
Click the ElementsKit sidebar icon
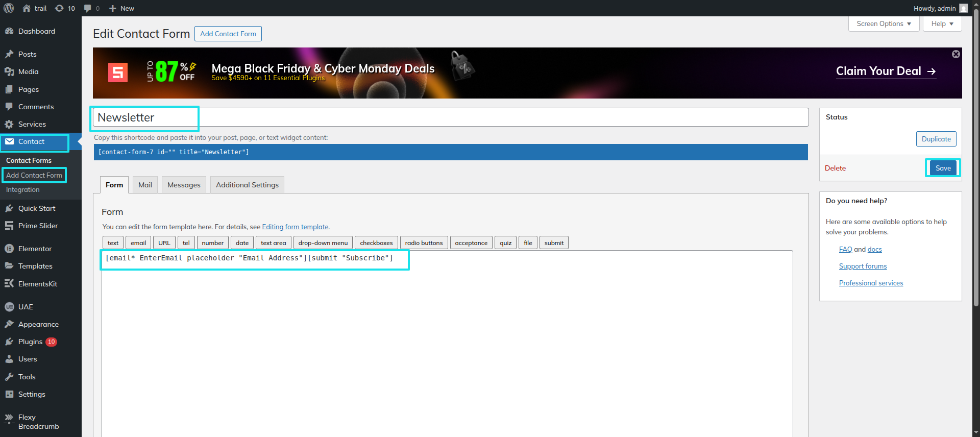click(x=9, y=283)
